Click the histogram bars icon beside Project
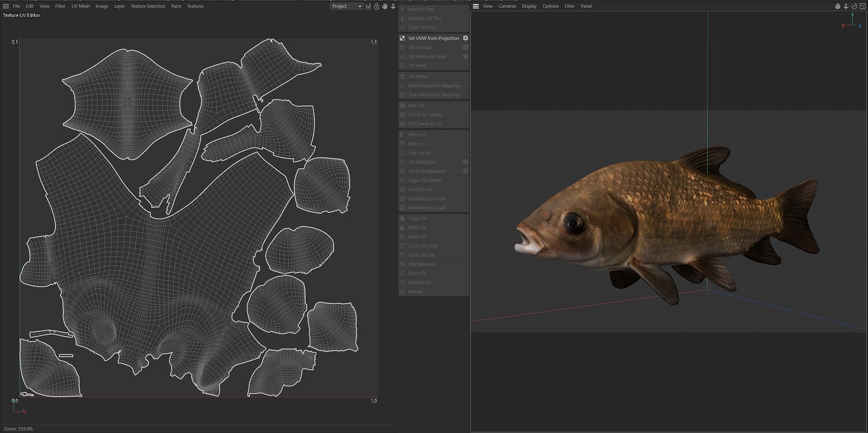The width and height of the screenshot is (868, 433). tap(368, 6)
